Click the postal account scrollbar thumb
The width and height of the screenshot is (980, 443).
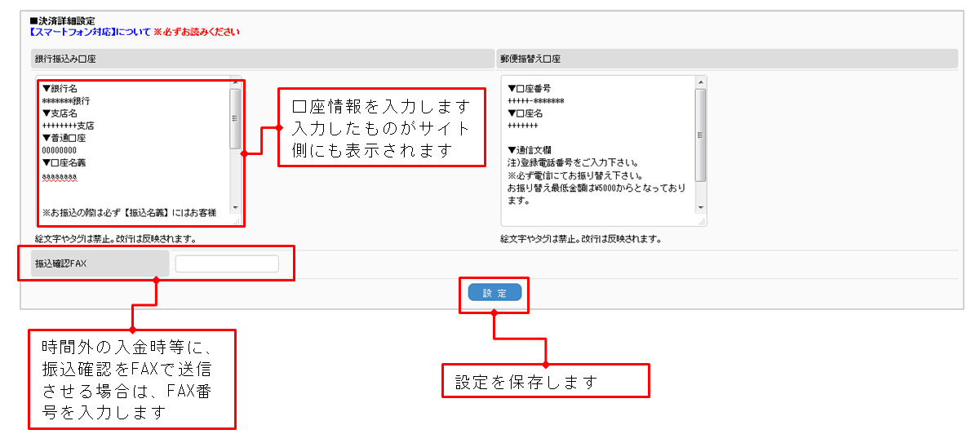pyautogui.click(x=700, y=135)
